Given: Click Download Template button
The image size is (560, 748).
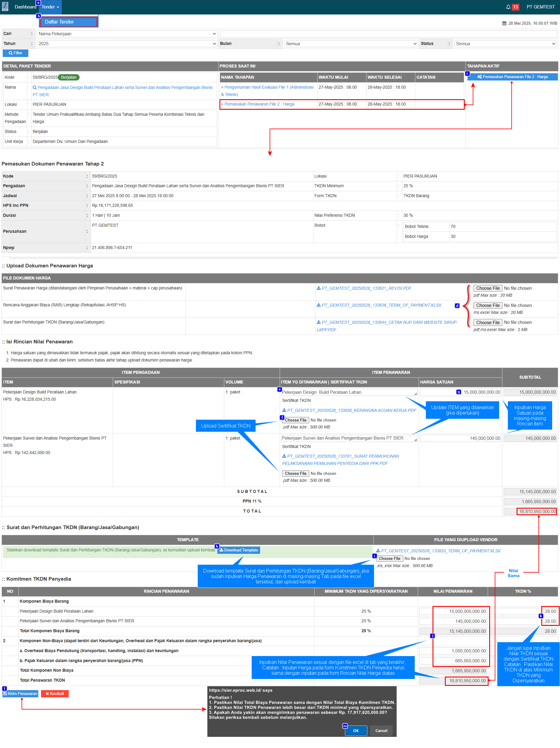Looking at the screenshot, I should click(239, 550).
